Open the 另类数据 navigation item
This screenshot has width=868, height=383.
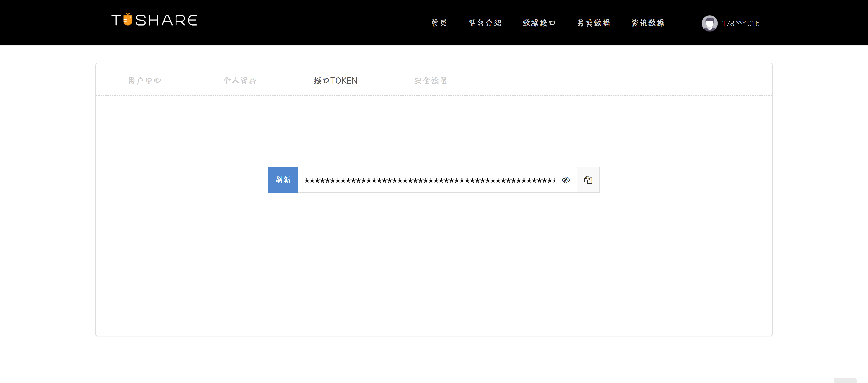pos(593,23)
